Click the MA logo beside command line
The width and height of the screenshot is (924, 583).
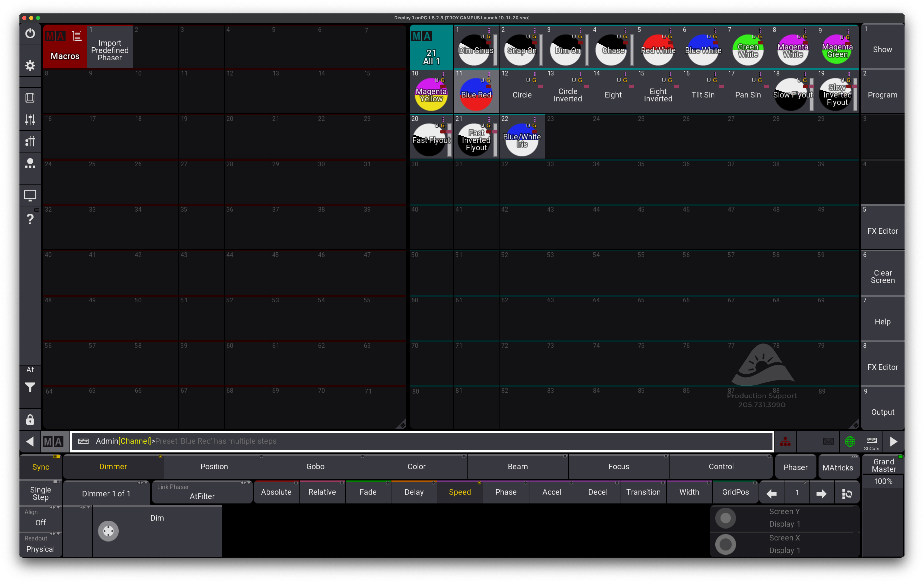point(53,441)
